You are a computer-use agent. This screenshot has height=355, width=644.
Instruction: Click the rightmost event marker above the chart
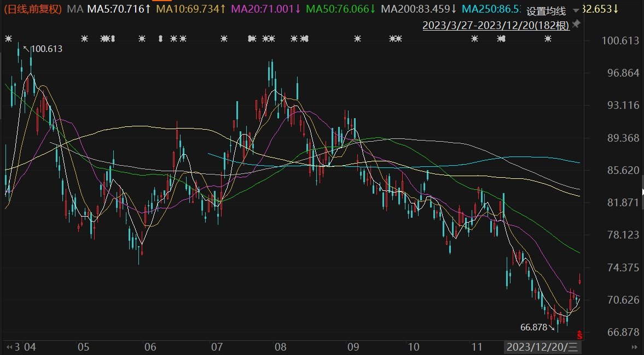(549, 39)
